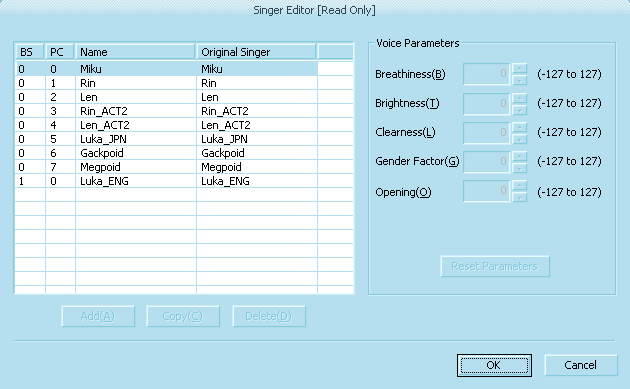This screenshot has width=630, height=389.
Task: Click Gackpoid in Original Singer column
Action: tap(223, 153)
